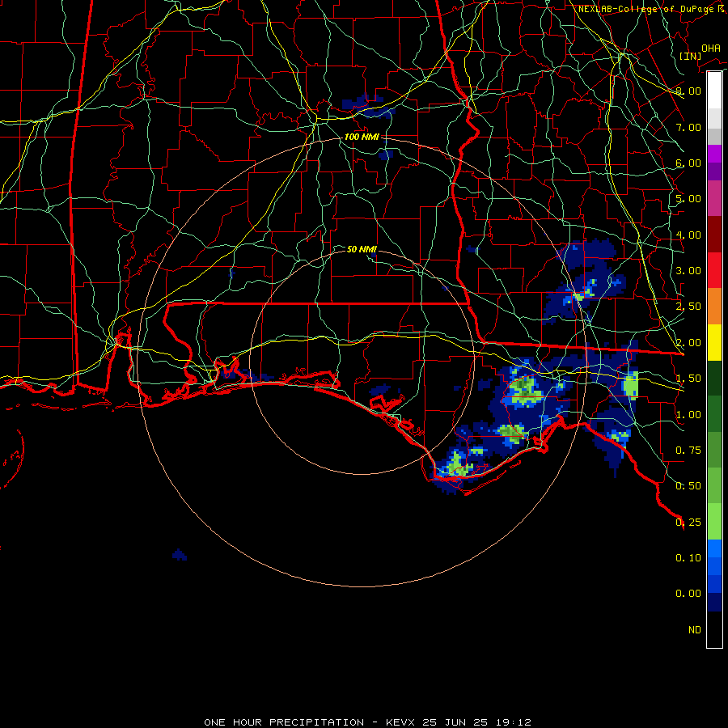Pick the yellow legend swatch
Viewport: 728px width, 728px height.
[714, 342]
